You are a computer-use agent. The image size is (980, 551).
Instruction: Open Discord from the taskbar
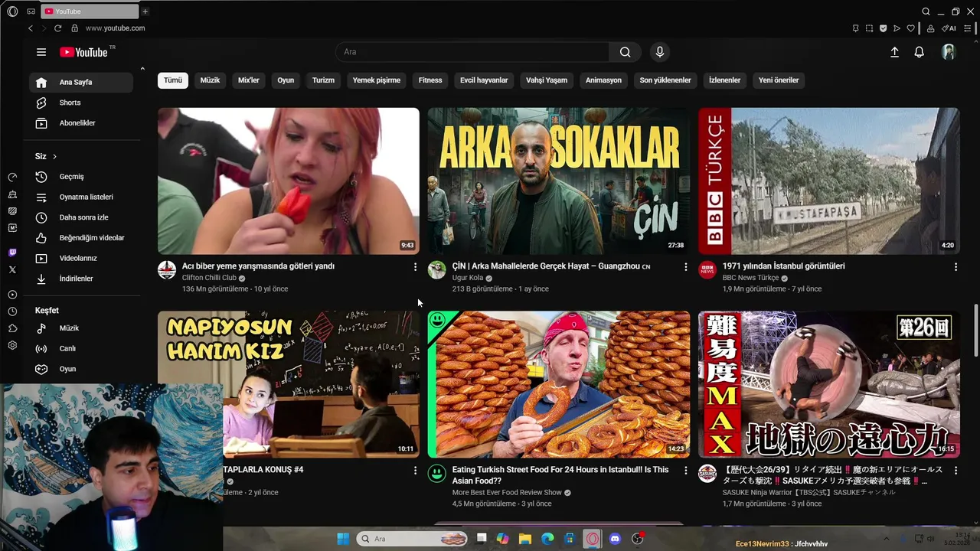[615, 539]
